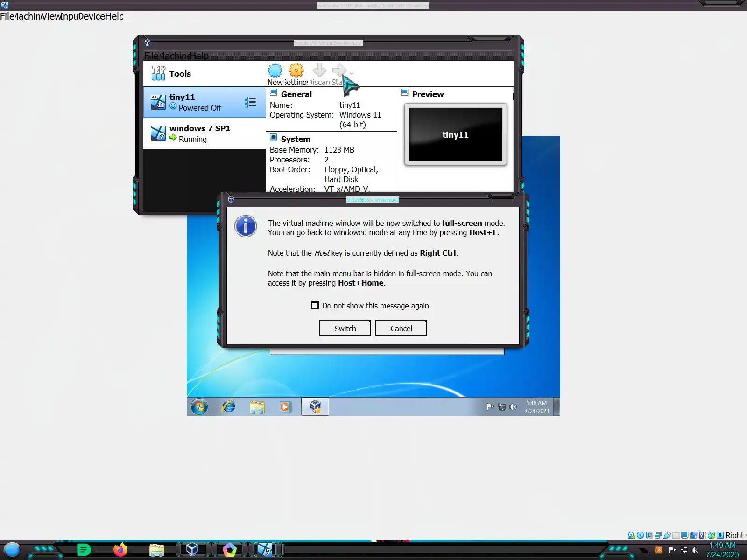Open the Tools entry in VirtualBox Manager
The height and width of the screenshot is (560, 747).
pos(204,73)
